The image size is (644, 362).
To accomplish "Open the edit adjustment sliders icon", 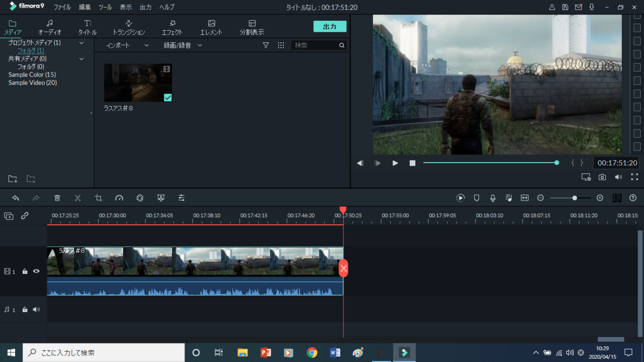I will tap(181, 198).
